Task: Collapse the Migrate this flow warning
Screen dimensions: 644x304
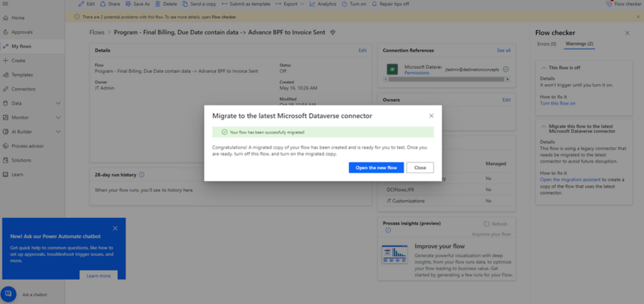Action: click(544, 127)
